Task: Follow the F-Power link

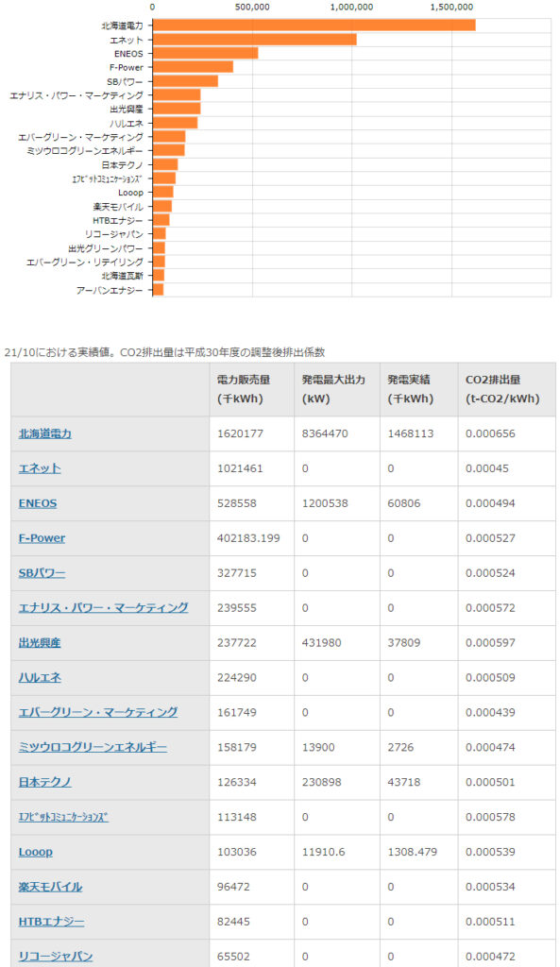Action: pyautogui.click(x=42, y=537)
